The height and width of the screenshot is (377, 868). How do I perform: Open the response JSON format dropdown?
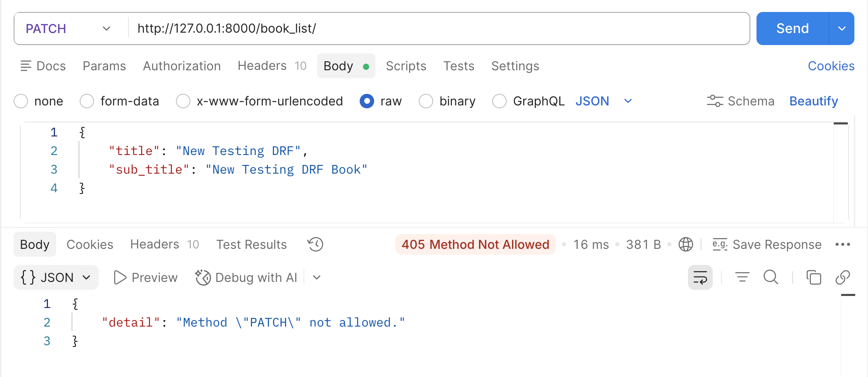point(56,277)
